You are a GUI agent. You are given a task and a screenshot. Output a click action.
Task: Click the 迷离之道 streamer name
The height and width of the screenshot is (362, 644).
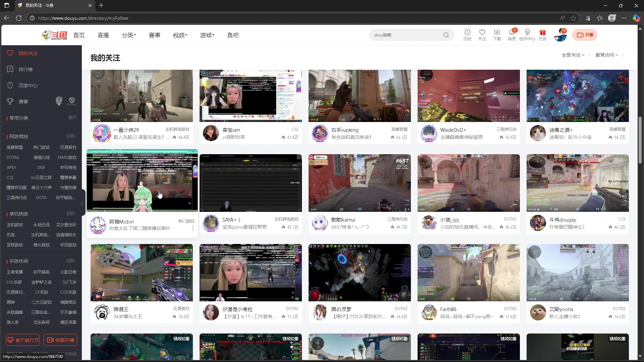[x=561, y=130]
